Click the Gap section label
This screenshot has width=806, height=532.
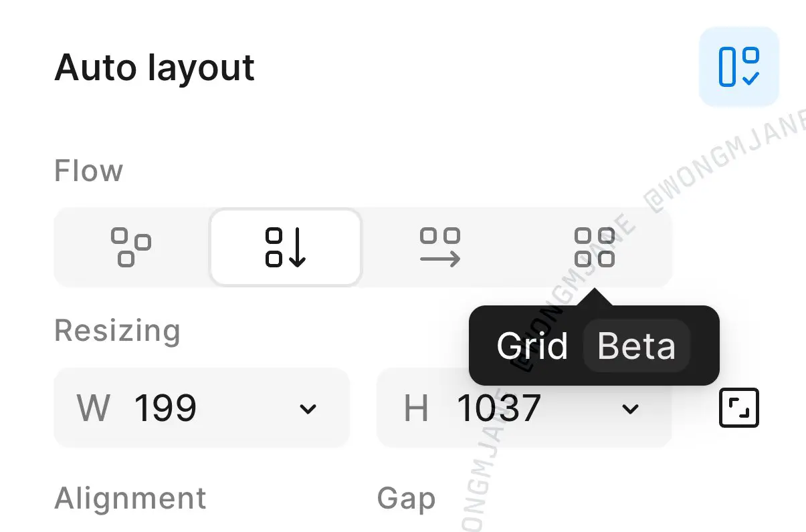coord(406,499)
